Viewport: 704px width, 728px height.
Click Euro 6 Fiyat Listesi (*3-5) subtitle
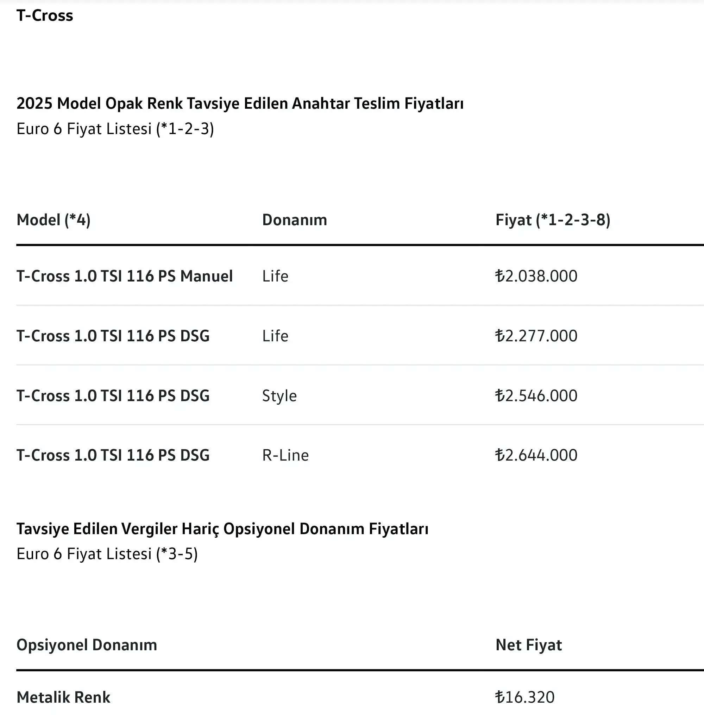[107, 554]
